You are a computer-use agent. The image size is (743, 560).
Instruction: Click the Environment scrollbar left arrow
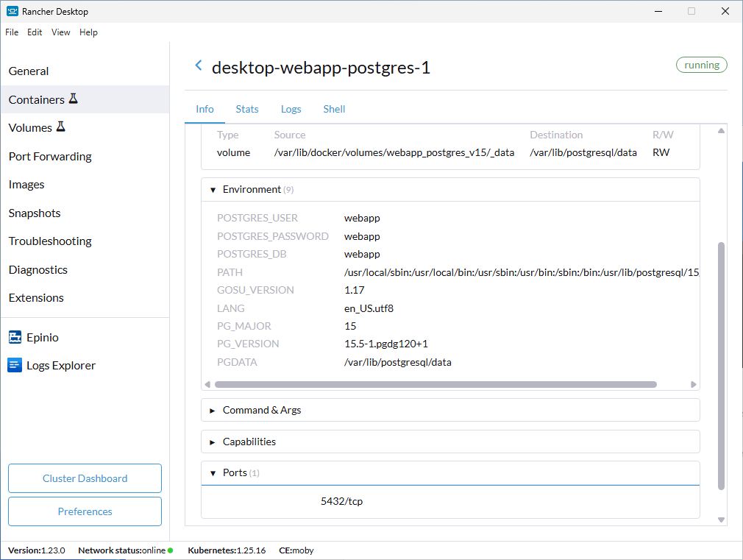207,385
